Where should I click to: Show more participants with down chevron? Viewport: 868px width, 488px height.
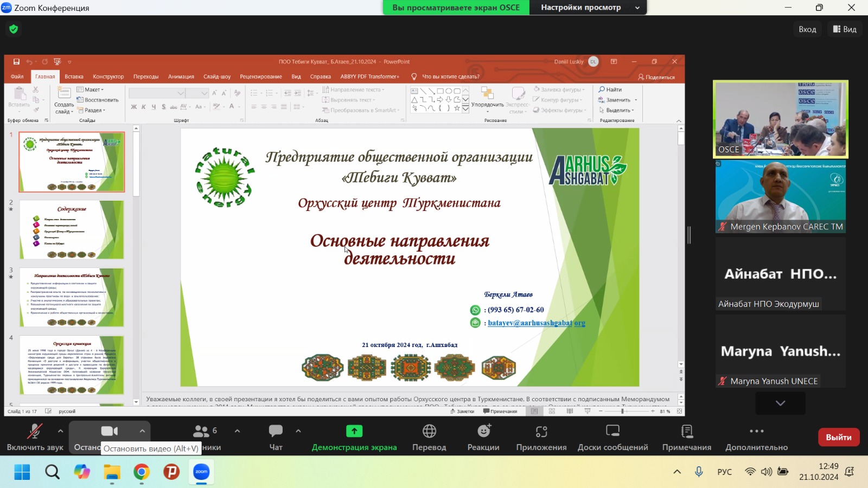780,403
